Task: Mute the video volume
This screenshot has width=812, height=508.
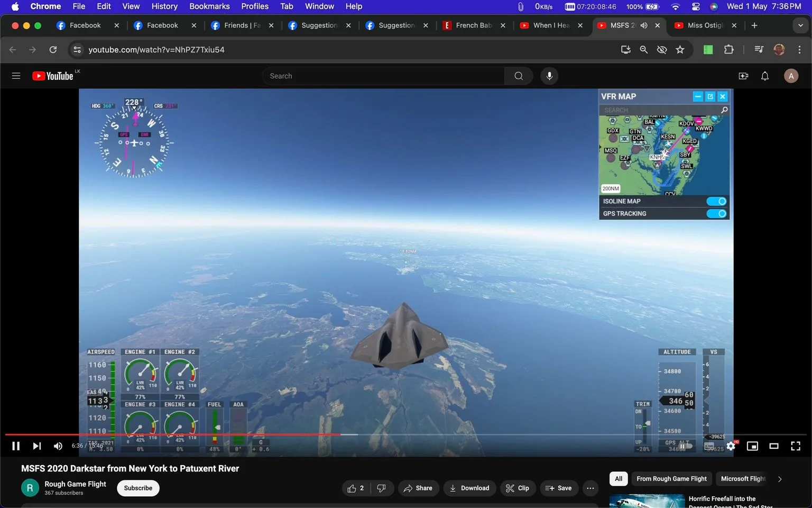Action: 58,446
